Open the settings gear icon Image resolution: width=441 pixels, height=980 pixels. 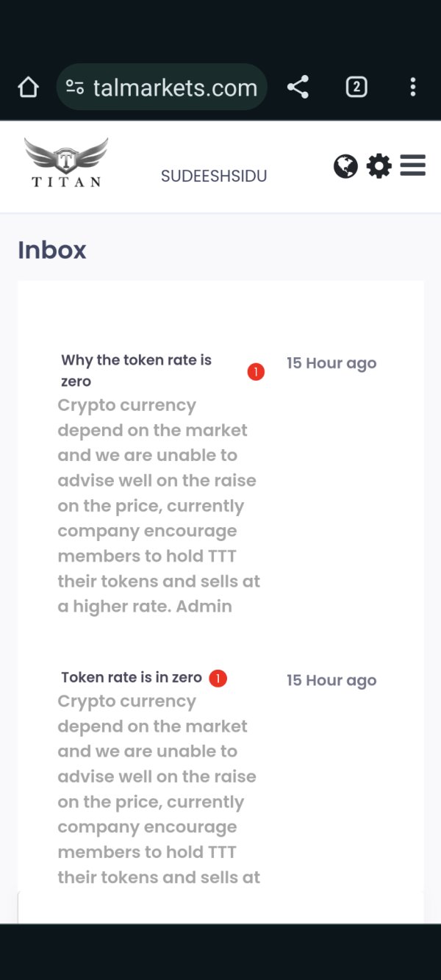click(x=379, y=166)
